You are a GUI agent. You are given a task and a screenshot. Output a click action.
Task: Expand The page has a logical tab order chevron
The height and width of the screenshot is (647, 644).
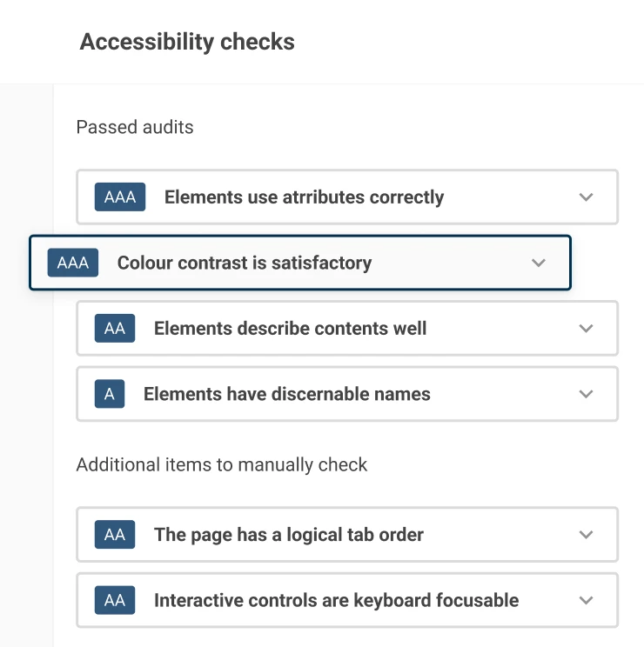tap(586, 535)
